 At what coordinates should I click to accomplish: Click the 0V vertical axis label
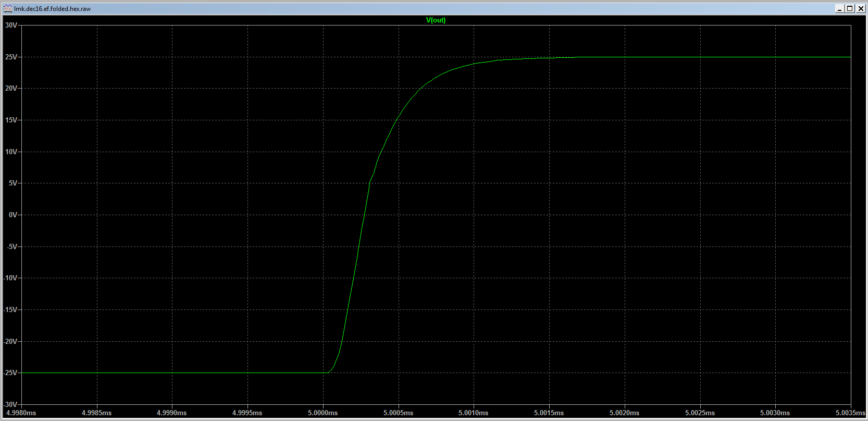pos(13,215)
